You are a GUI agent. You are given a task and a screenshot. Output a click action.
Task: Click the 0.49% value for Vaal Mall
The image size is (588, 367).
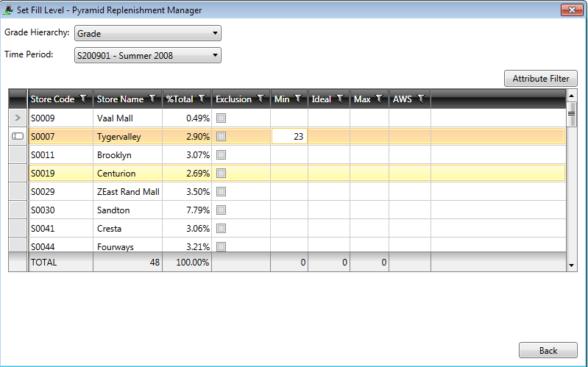pos(198,118)
